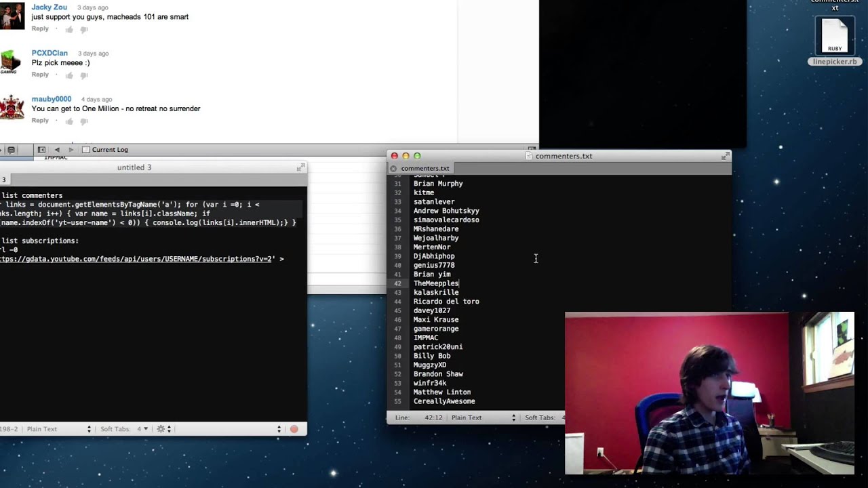Toggle the sidebar icon in log toolbar
Image resolution: width=868 pixels, height=488 pixels.
[41, 150]
